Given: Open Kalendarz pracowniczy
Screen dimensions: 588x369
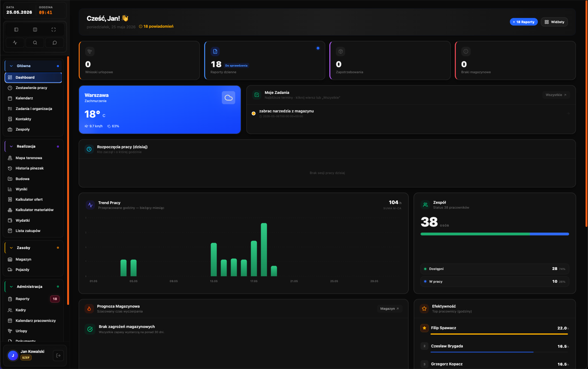Looking at the screenshot, I should click(33, 321).
